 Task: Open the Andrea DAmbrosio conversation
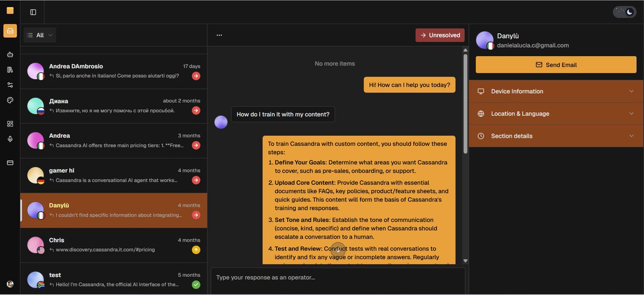point(114,71)
